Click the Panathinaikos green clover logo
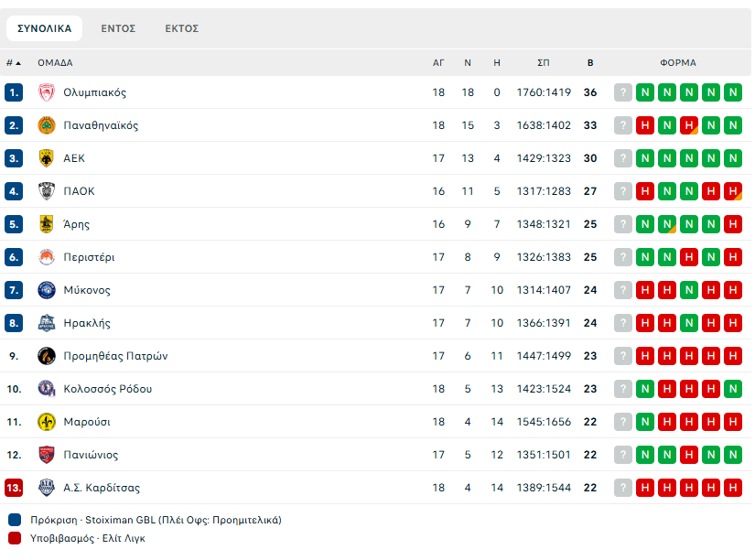Image resolution: width=755 pixels, height=560 pixels. click(47, 125)
